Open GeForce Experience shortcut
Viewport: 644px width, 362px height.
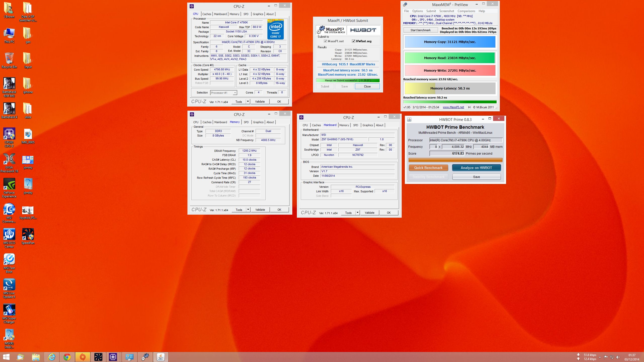click(x=9, y=188)
